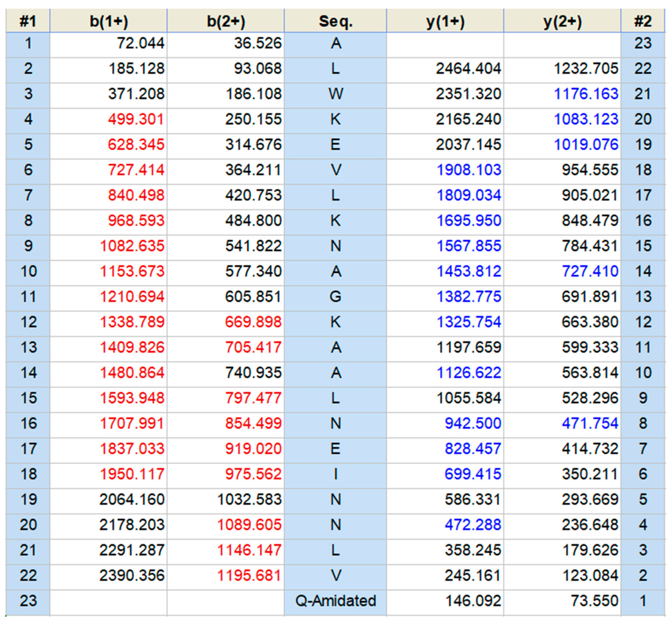Click the b(1+) column header
This screenshot has width=672, height=625.
click(108, 21)
